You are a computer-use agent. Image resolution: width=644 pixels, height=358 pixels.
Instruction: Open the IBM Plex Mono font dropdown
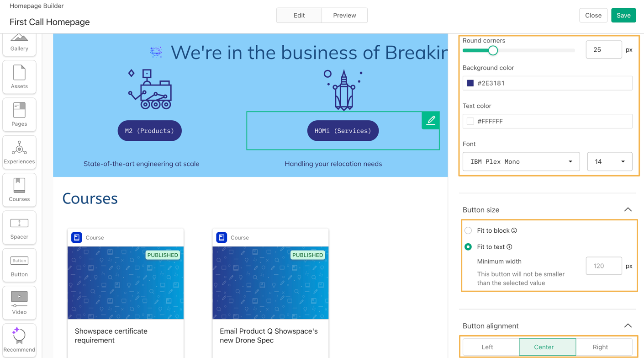tap(521, 161)
